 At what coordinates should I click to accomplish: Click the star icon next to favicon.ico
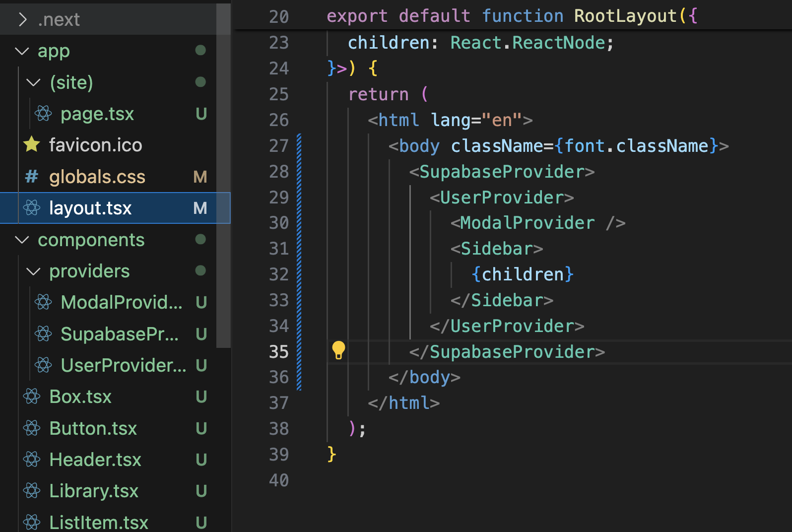[x=32, y=144]
